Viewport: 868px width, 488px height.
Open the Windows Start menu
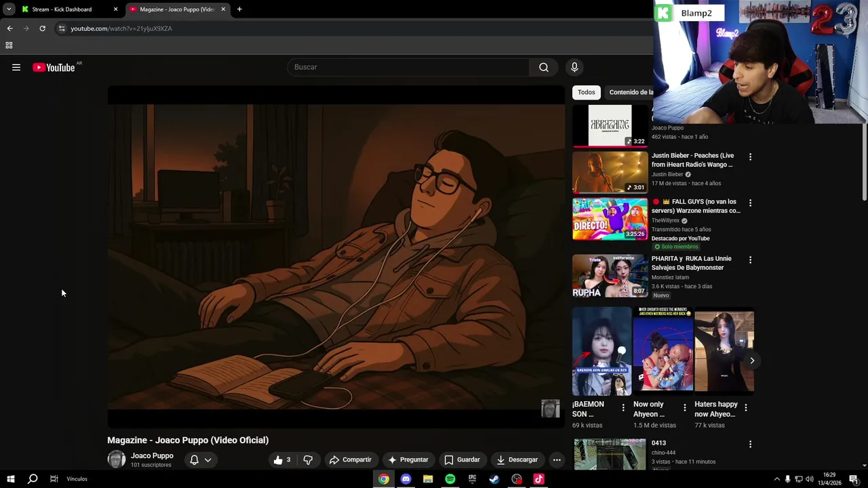tap(10, 479)
